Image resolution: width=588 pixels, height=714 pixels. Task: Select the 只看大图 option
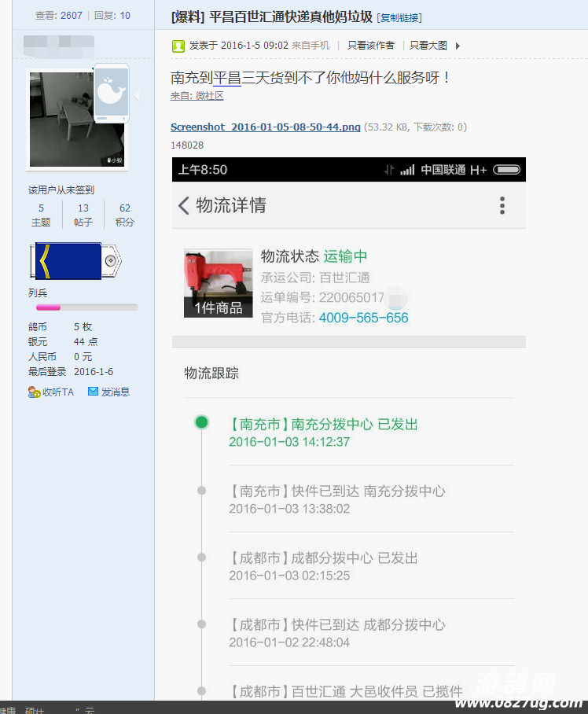(x=428, y=46)
